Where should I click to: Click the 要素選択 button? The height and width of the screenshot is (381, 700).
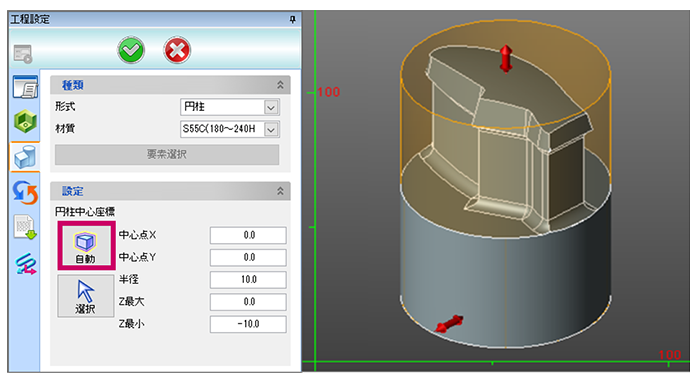(x=167, y=155)
